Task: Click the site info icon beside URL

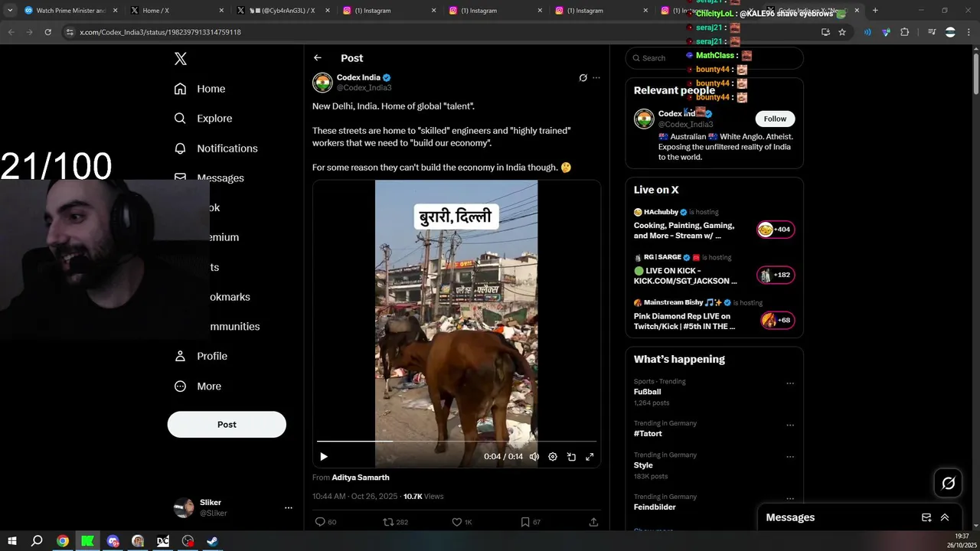Action: [70, 32]
